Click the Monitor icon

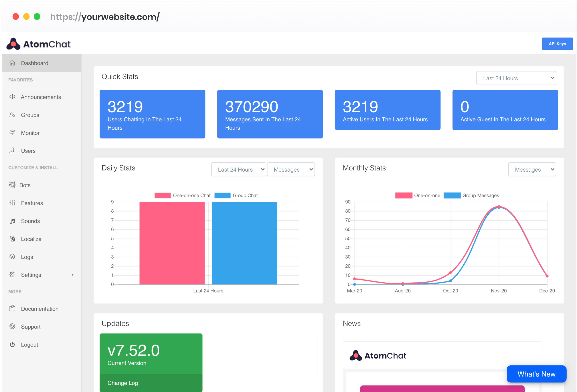[x=12, y=133]
